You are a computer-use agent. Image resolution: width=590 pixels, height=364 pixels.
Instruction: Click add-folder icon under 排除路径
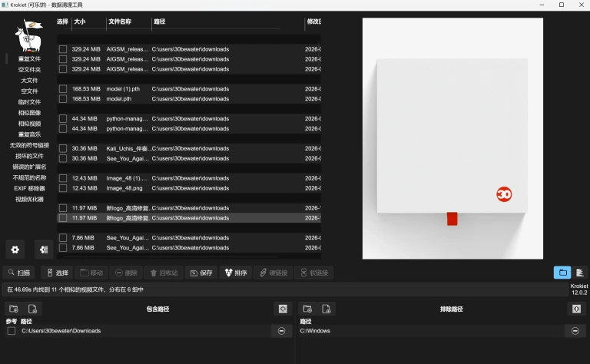point(307,309)
